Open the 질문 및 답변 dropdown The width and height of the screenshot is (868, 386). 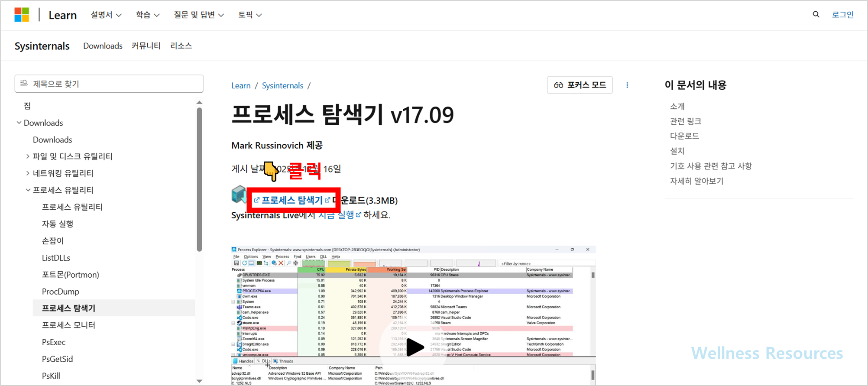click(199, 15)
